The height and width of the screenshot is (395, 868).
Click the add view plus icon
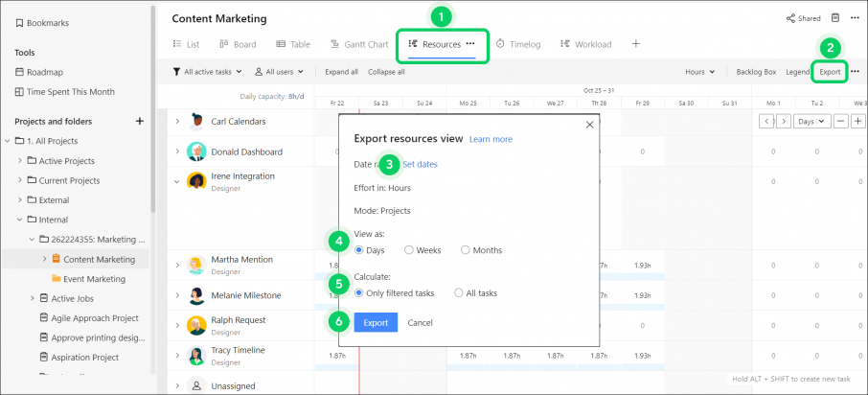click(x=636, y=44)
